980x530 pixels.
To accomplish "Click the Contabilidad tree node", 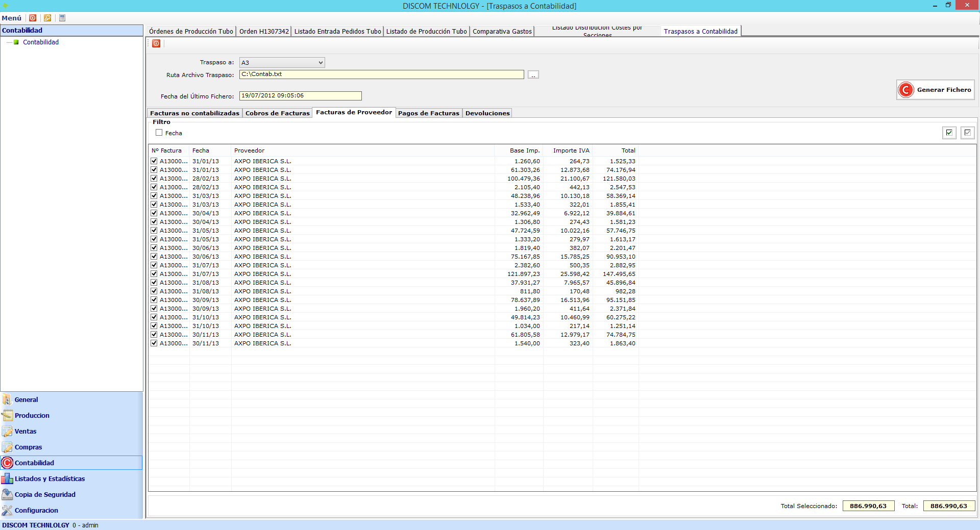I will 40,42.
